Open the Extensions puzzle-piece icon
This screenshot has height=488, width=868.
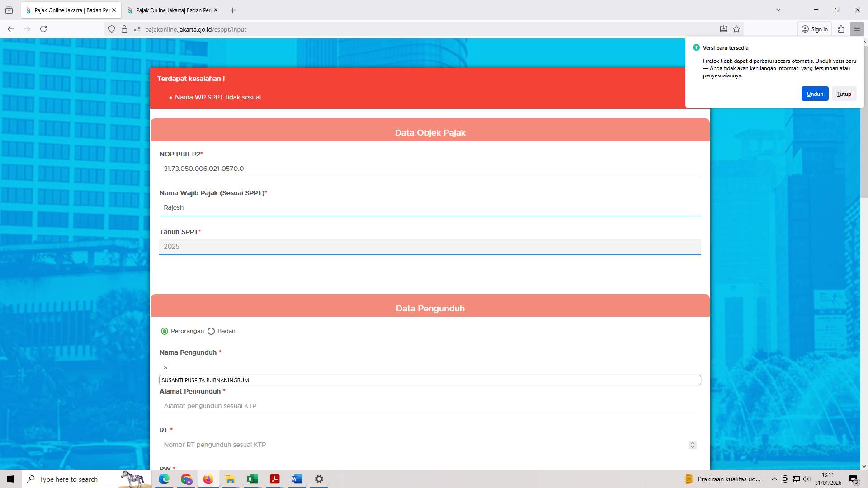(x=841, y=29)
